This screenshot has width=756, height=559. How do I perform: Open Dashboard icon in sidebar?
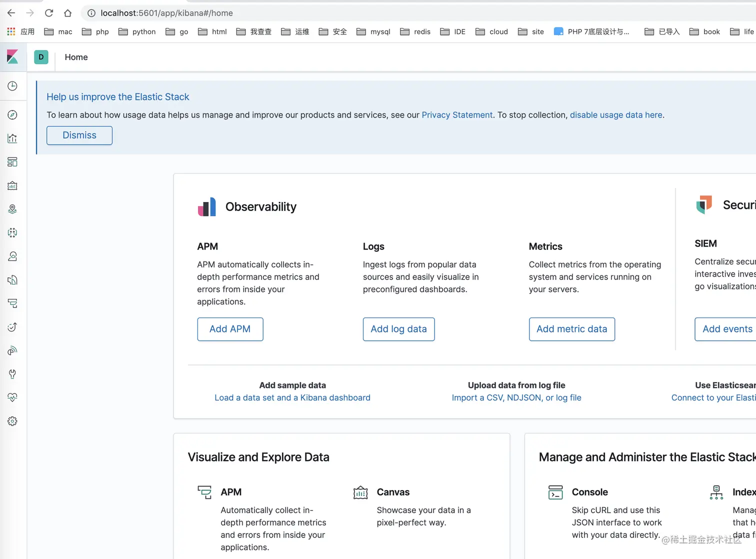click(12, 162)
